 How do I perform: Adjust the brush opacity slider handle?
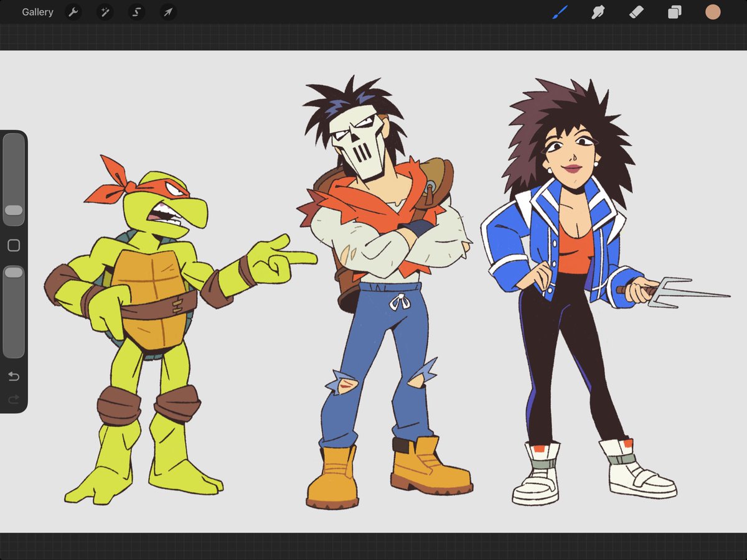tap(14, 273)
